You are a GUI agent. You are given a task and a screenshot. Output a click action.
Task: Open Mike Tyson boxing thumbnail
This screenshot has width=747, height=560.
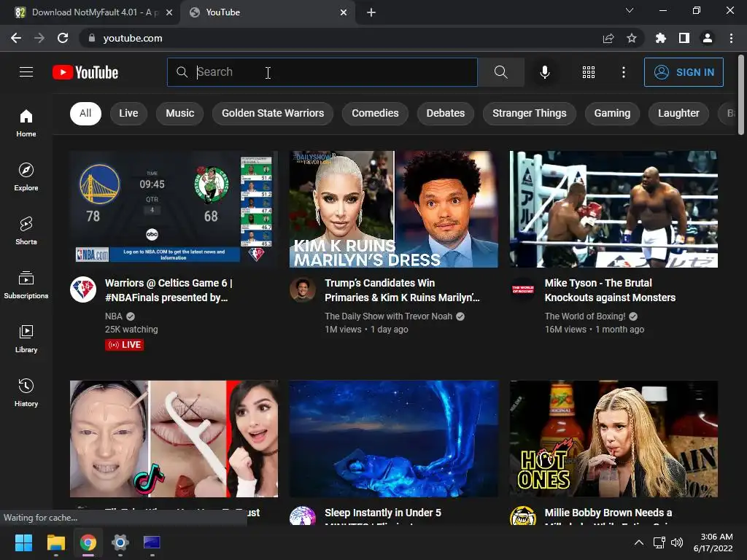coord(614,209)
